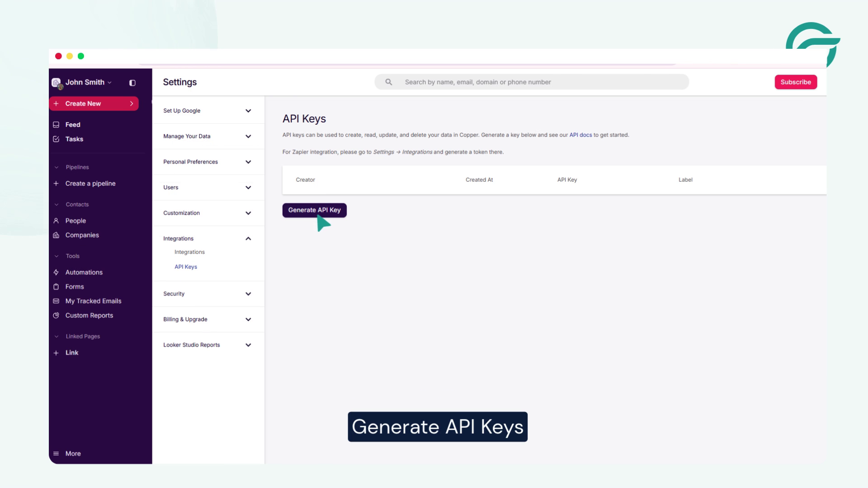Click the Subscribe button
This screenshot has height=488, width=868.
pyautogui.click(x=796, y=82)
